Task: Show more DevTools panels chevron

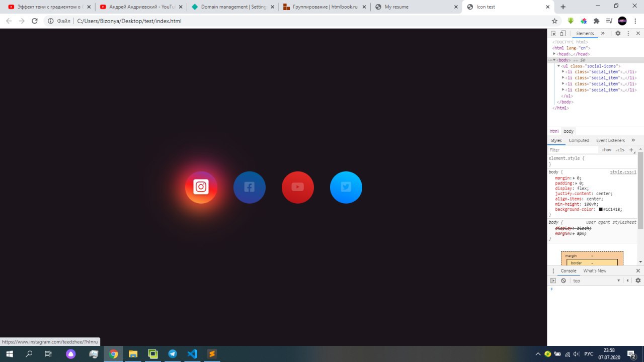Action: point(603,33)
